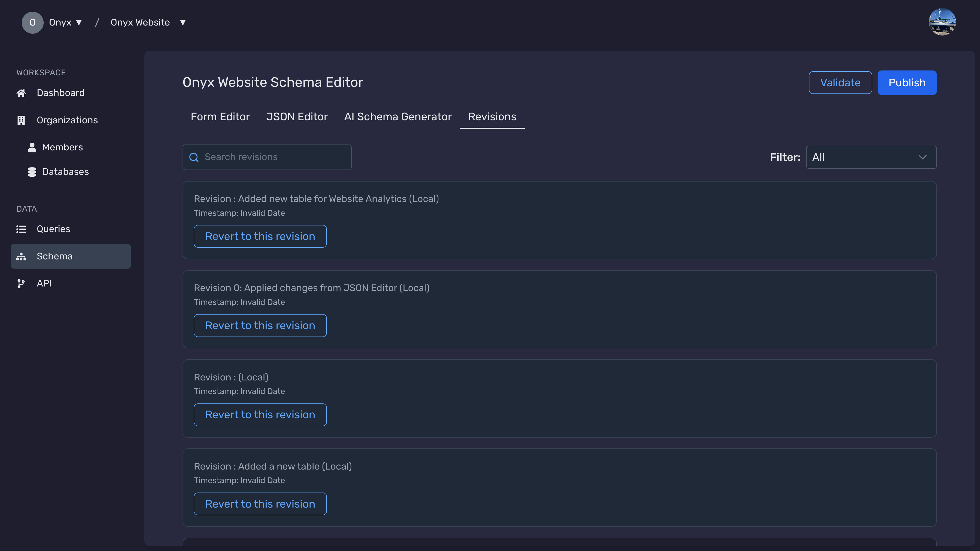Click 'Revision 0: Applied changes from JSON Editor' title

pos(312,288)
